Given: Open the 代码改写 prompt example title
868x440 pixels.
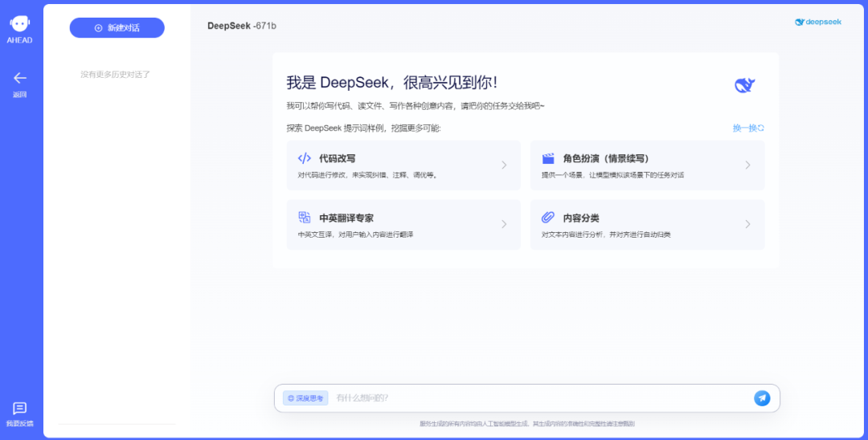Looking at the screenshot, I should (x=337, y=159).
